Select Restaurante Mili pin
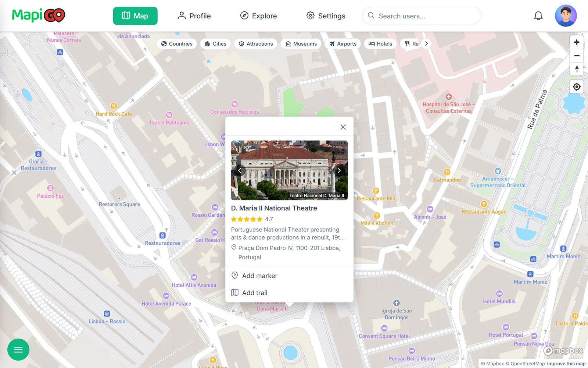 click(x=376, y=191)
